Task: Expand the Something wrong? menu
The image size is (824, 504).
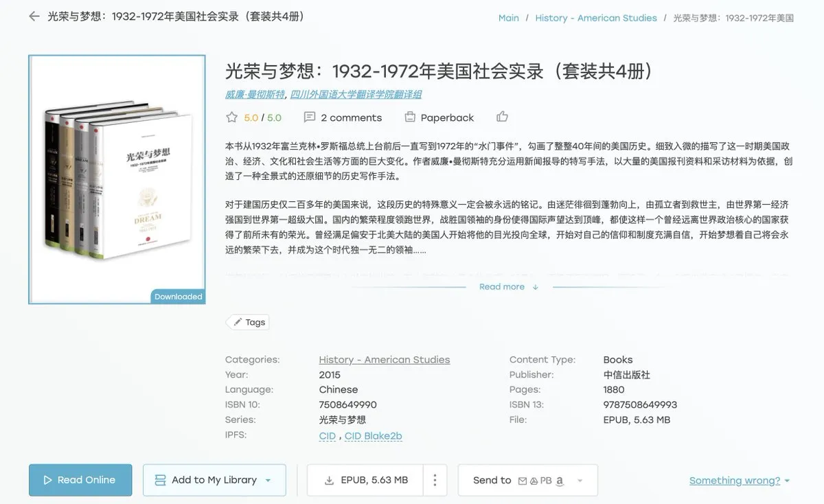Action: [740, 481]
